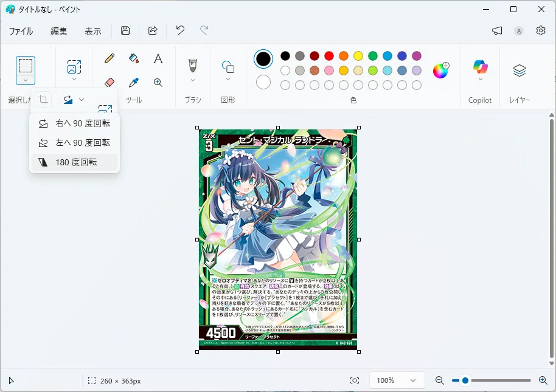
Task: Click the zoom in magnifier button
Action: pyautogui.click(x=543, y=380)
